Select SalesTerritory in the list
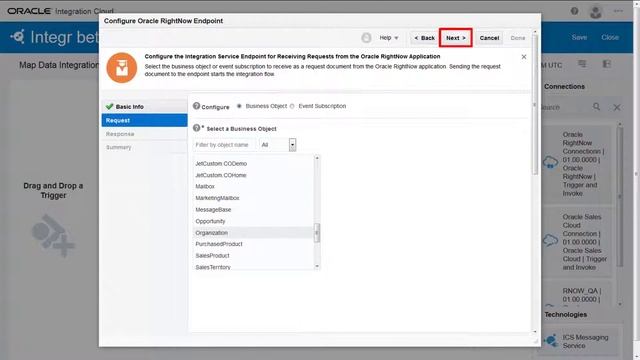This screenshot has height=360, width=640. (x=213, y=267)
